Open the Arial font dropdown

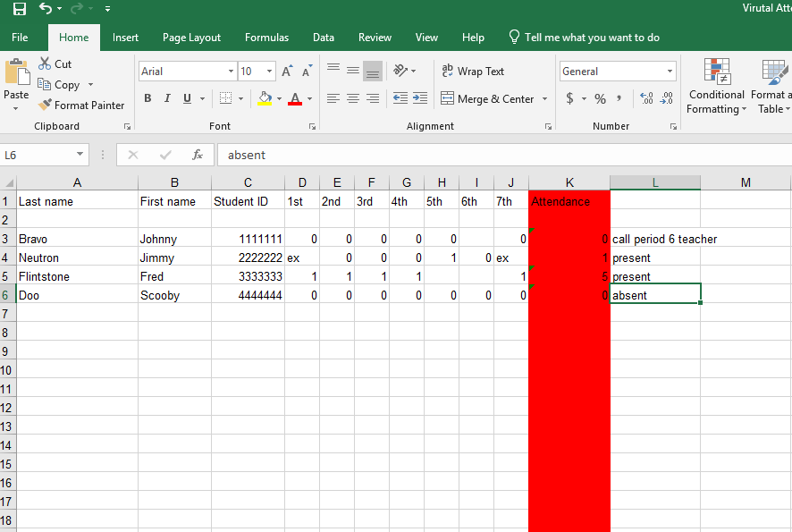click(x=230, y=71)
